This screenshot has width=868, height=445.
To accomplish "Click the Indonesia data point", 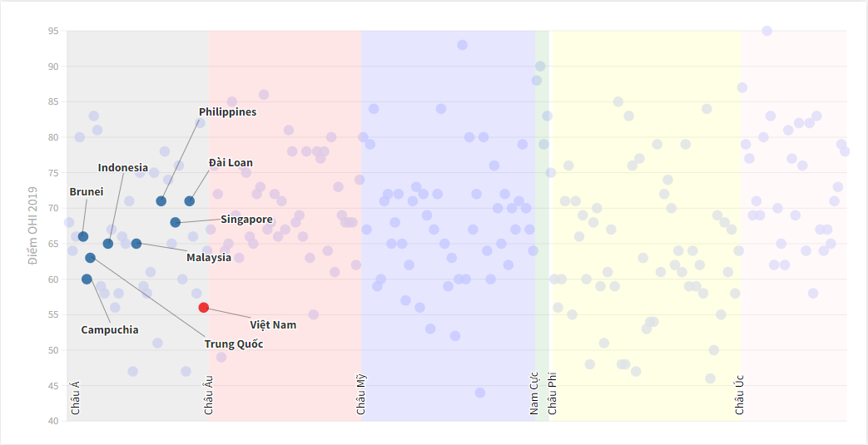I will coord(108,244).
